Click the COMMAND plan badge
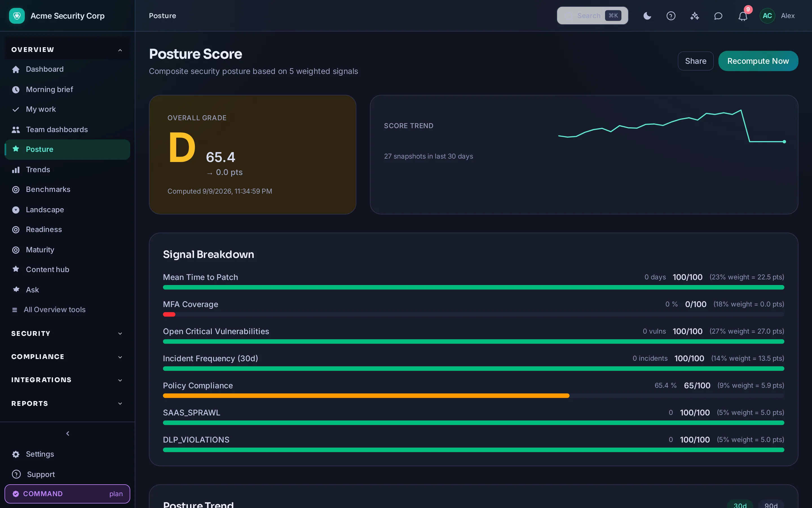 (x=67, y=494)
